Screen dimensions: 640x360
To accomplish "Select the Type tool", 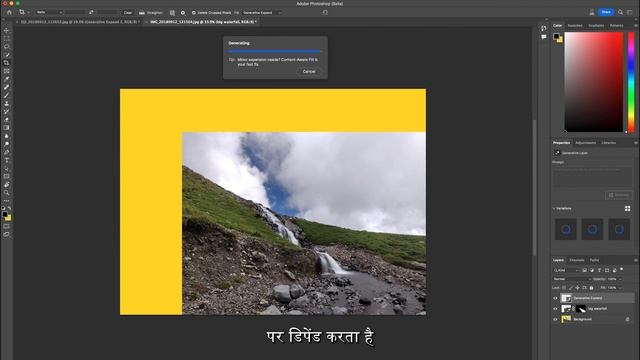I will [6, 160].
